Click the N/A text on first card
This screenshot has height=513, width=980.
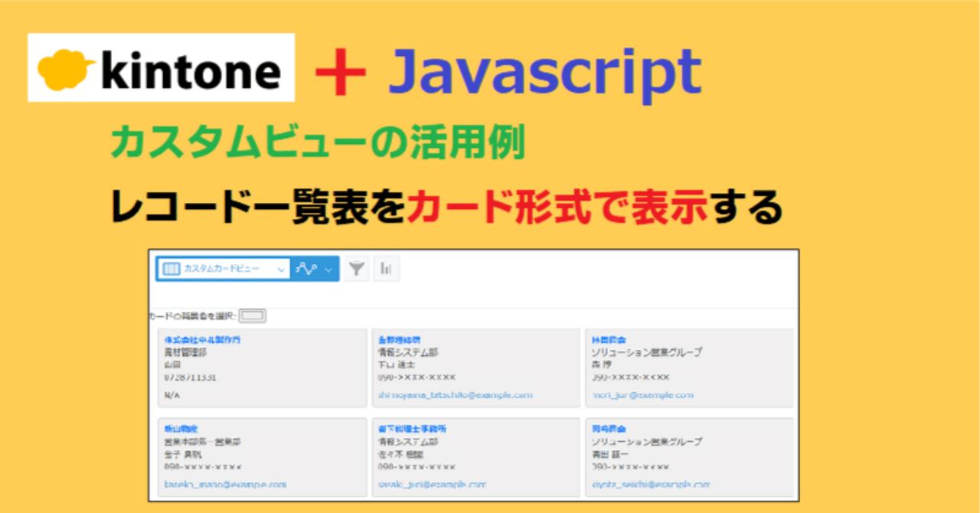[171, 395]
